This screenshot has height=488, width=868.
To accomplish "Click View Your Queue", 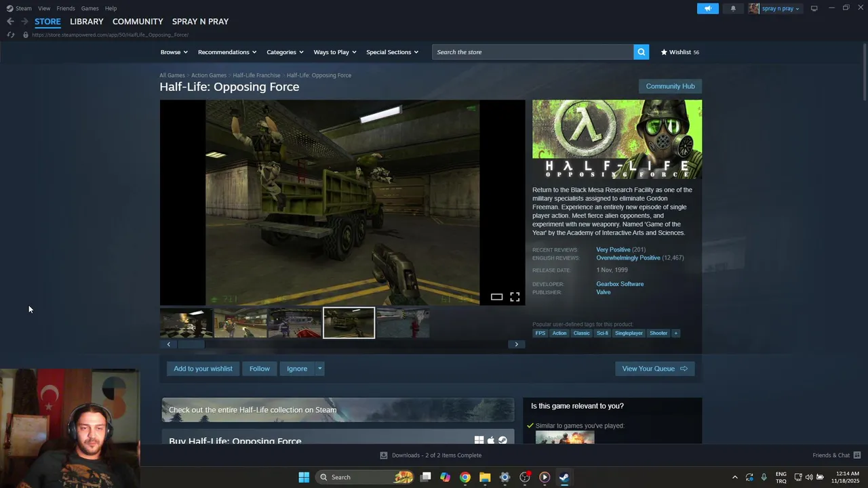I will tap(654, 369).
